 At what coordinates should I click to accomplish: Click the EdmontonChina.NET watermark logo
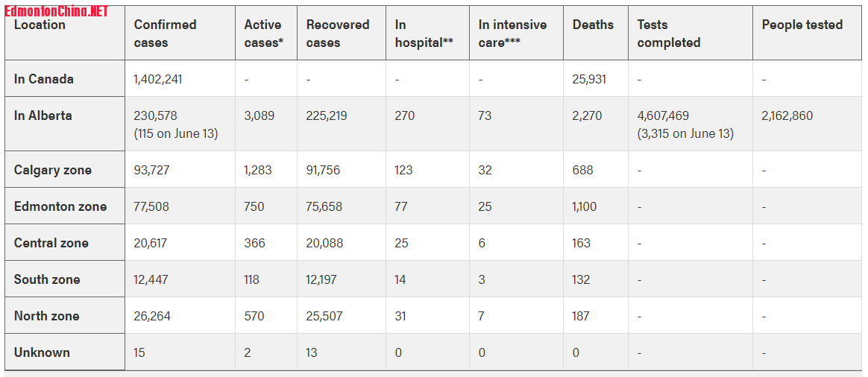click(x=57, y=11)
